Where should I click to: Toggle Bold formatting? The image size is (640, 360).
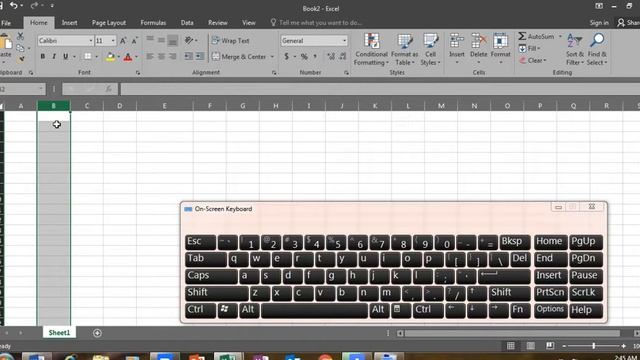[42, 56]
